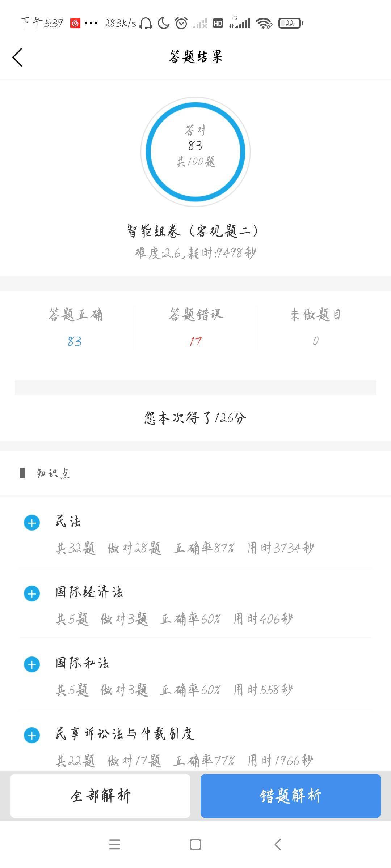Open 全部解析 for all questions
The image size is (391, 868).
pos(100,796)
